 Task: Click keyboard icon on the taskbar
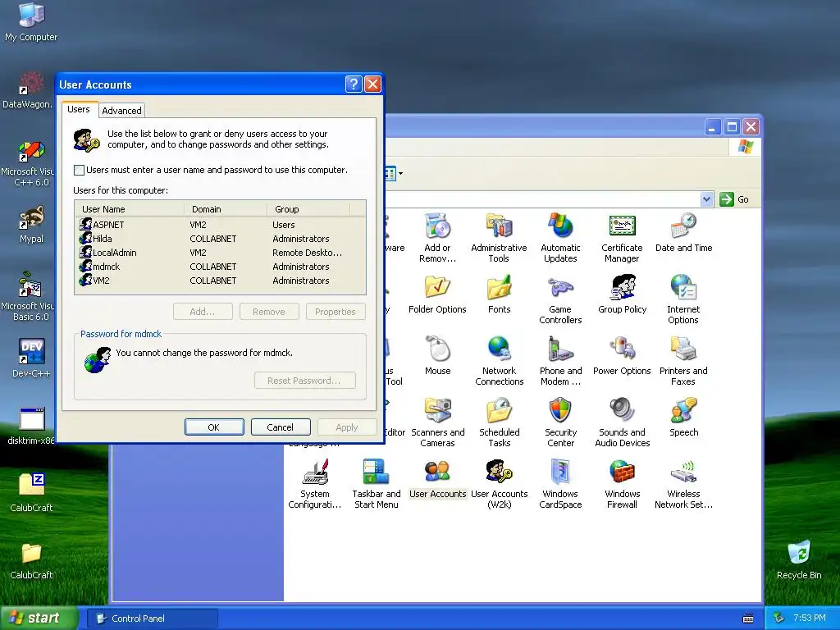click(x=748, y=619)
